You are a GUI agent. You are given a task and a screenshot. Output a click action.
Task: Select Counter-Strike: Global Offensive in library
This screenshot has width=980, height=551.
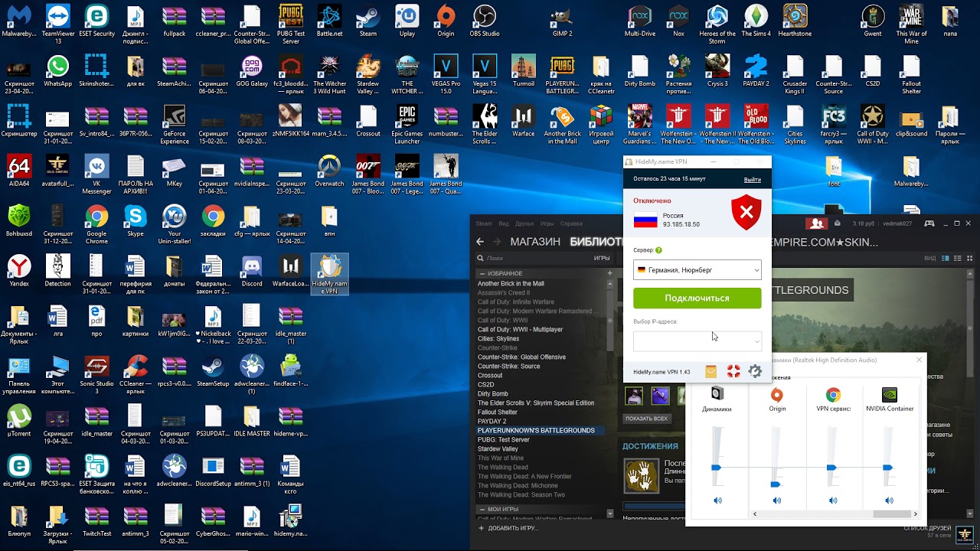tap(521, 357)
